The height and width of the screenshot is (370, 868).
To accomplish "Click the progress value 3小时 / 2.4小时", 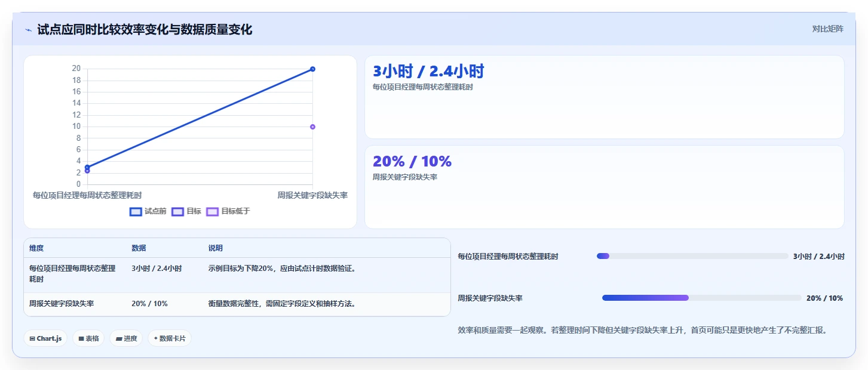I will point(819,257).
